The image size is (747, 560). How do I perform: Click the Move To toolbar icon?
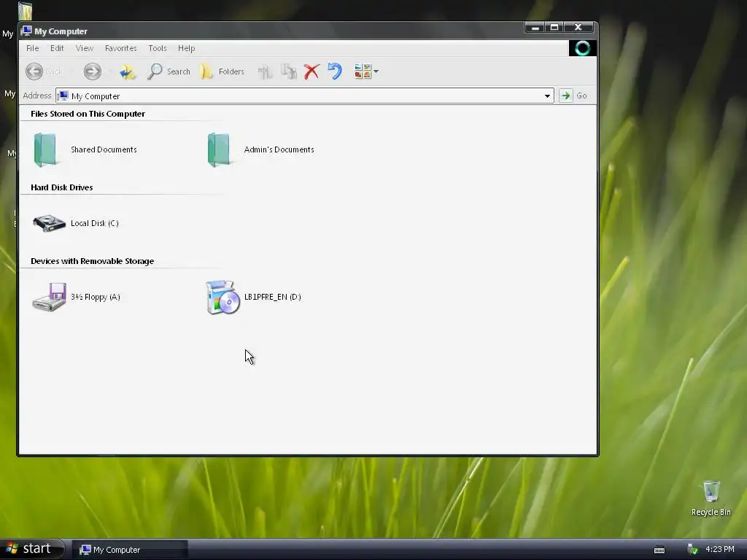265,71
